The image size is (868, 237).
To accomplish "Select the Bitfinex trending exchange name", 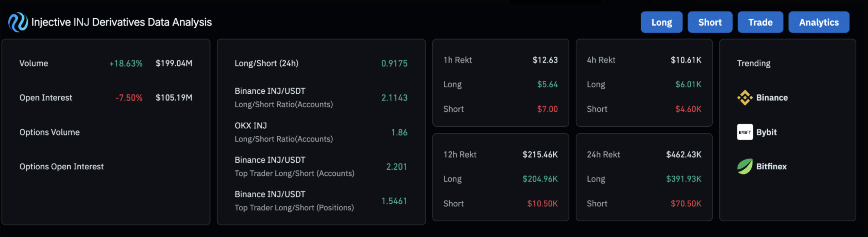I will pos(771,166).
